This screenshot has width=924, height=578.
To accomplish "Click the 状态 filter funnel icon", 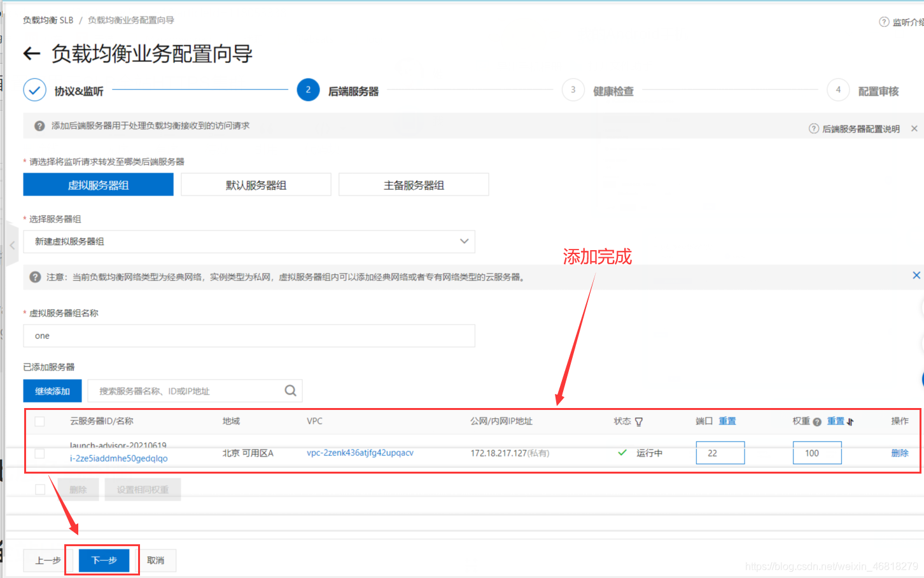I will (639, 421).
